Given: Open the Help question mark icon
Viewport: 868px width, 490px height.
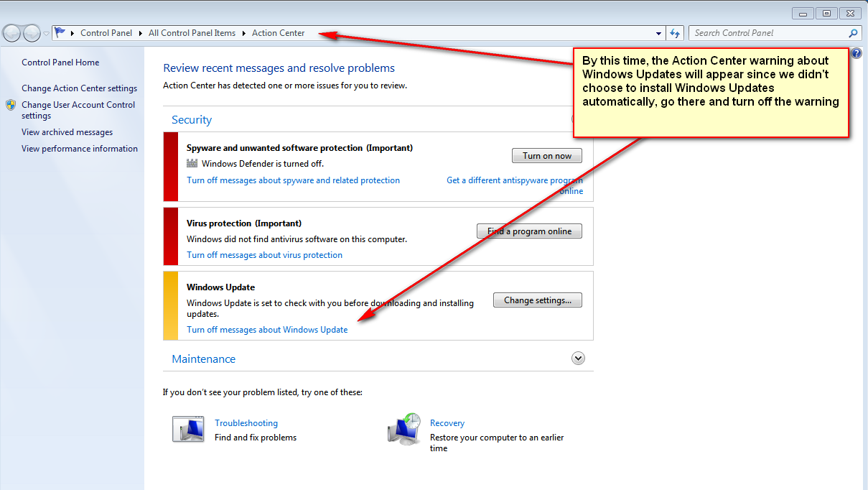Looking at the screenshot, I should [856, 53].
